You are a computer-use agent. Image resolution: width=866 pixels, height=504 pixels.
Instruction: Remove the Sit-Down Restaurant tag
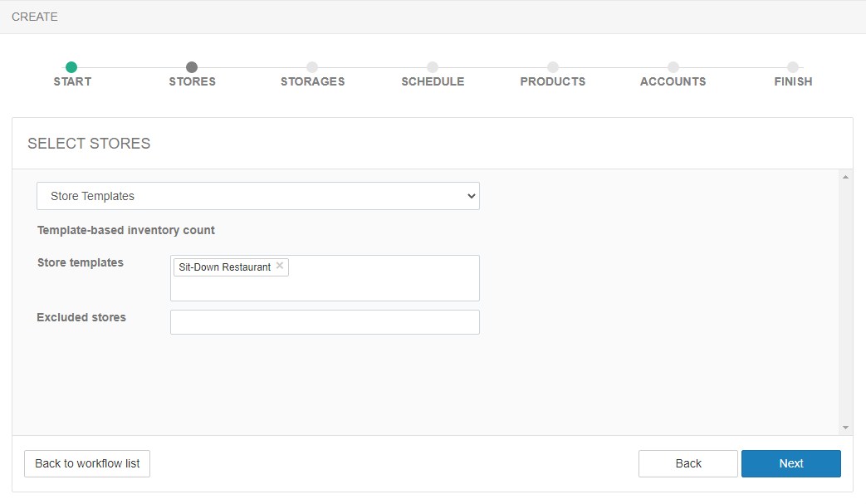click(x=280, y=266)
